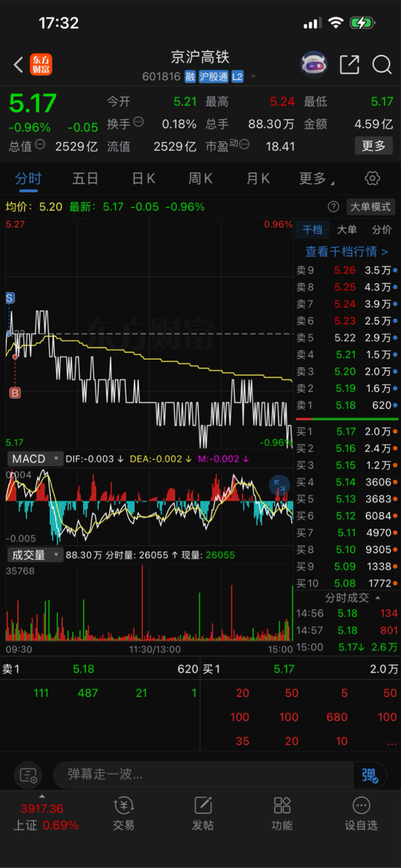The width and height of the screenshot is (401, 868).
Task: Open the robot assistant avatar icon
Action: click(314, 65)
